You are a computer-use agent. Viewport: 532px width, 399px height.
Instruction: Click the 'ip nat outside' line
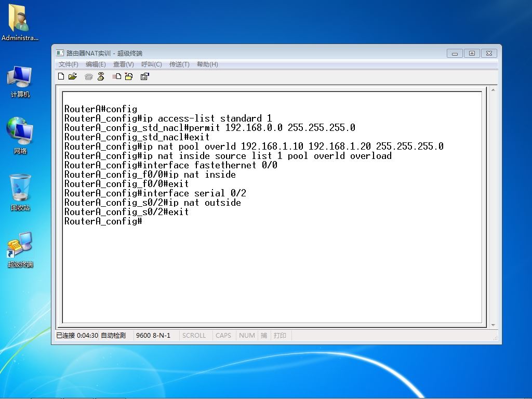[153, 203]
